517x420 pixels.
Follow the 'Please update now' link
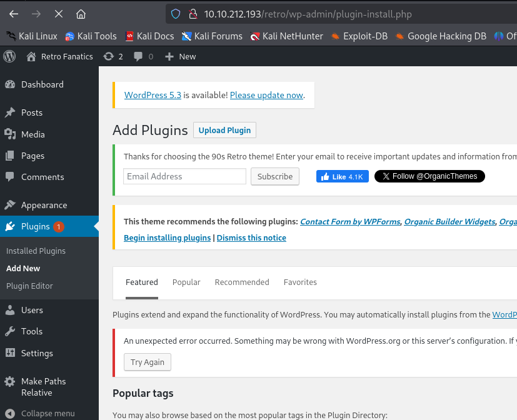pyautogui.click(x=266, y=95)
